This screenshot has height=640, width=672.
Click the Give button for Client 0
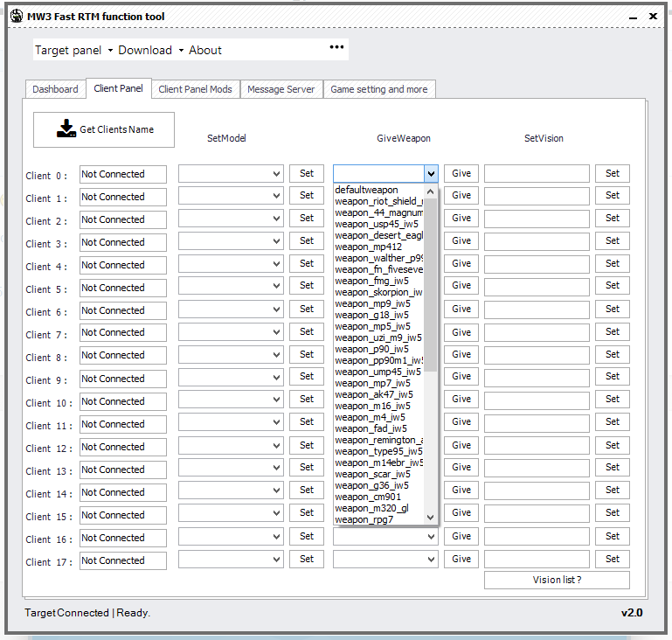click(461, 174)
